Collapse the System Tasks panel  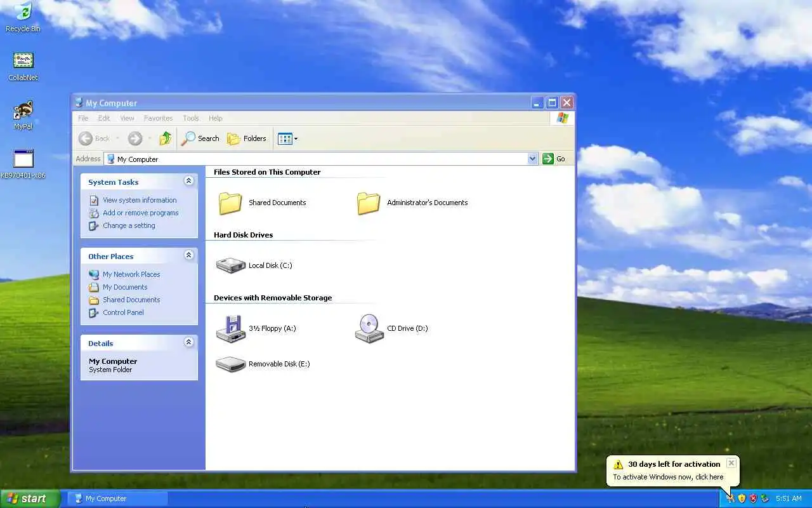pyautogui.click(x=188, y=181)
